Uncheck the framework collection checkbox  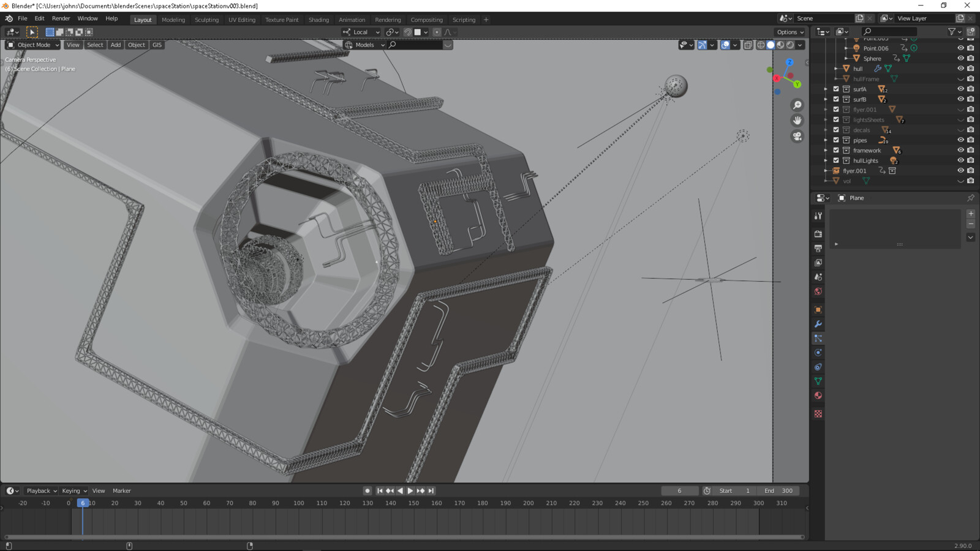point(835,150)
